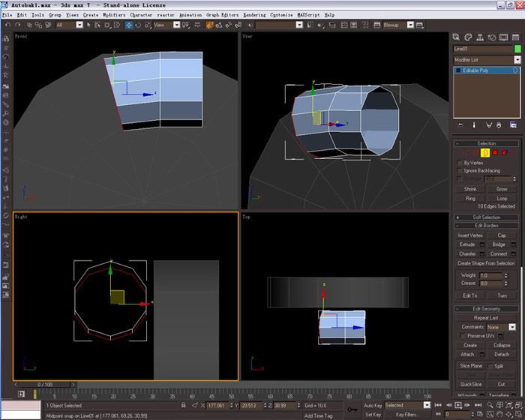Click the QuickSlice button

pyautogui.click(x=471, y=385)
